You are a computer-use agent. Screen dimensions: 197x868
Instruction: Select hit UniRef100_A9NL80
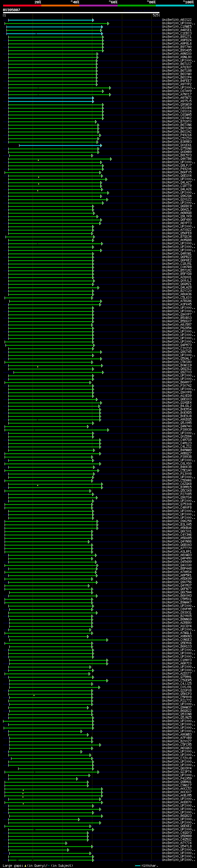coord(177,57)
